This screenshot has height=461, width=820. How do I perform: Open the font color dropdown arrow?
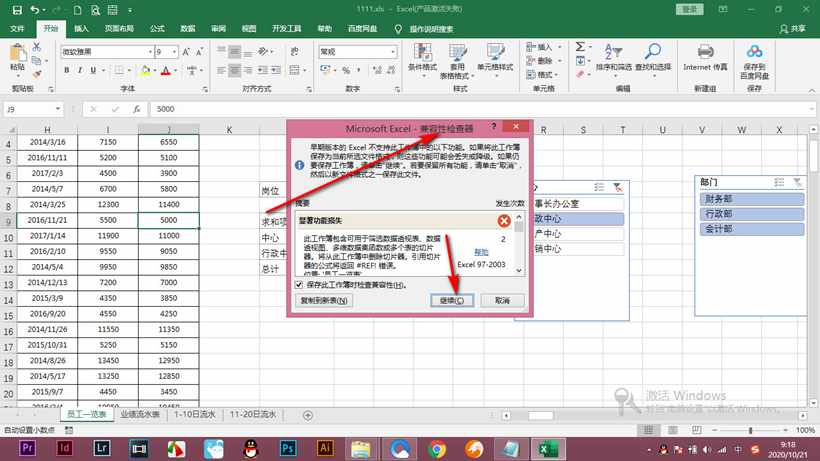coord(175,70)
